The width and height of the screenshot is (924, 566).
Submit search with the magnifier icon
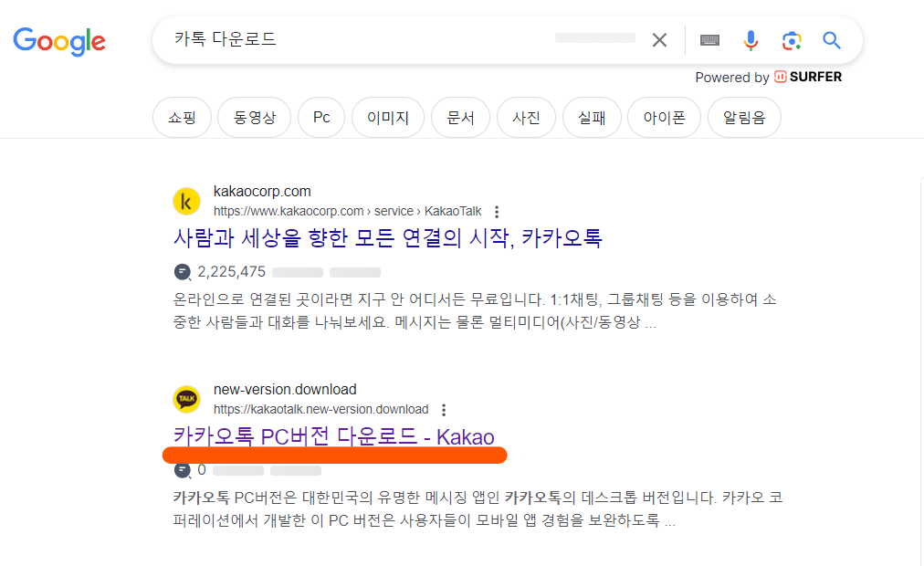click(832, 40)
